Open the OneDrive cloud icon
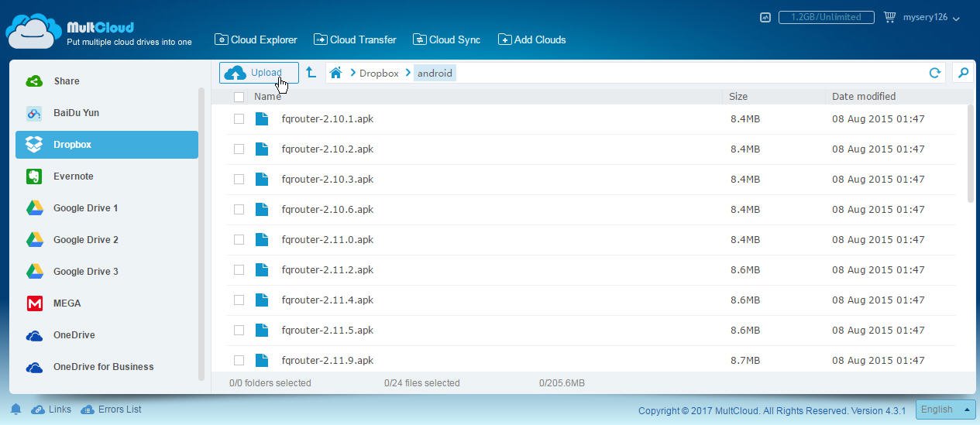 point(34,335)
